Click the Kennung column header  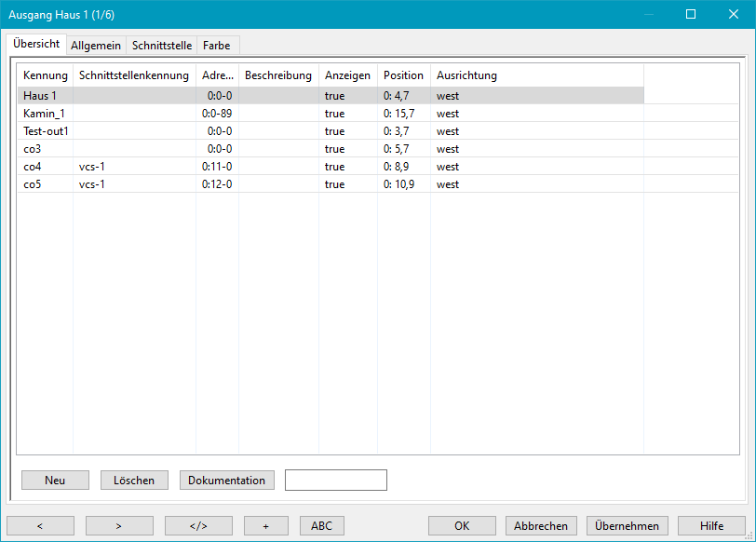point(45,75)
